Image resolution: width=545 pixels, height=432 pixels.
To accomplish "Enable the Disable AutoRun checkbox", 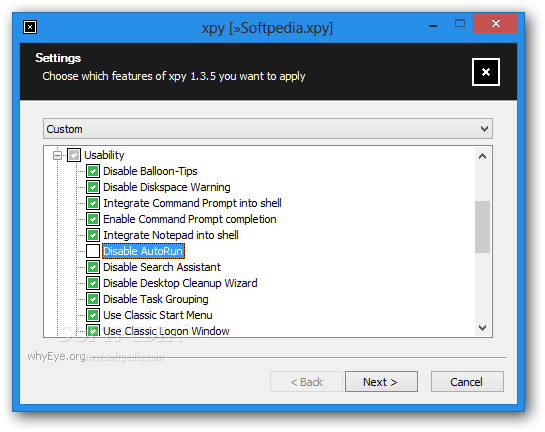I will (x=93, y=251).
